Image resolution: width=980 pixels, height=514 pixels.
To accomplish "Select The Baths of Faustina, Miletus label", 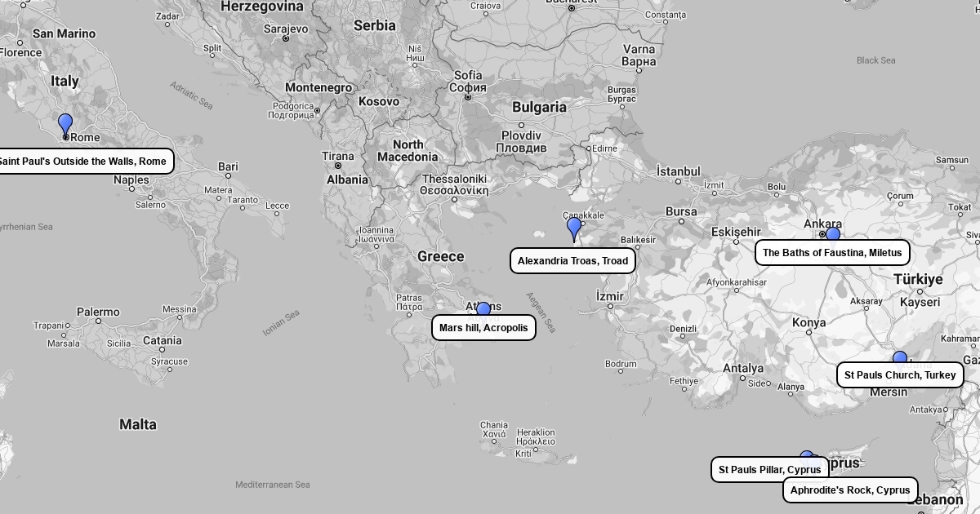I will pos(832,253).
